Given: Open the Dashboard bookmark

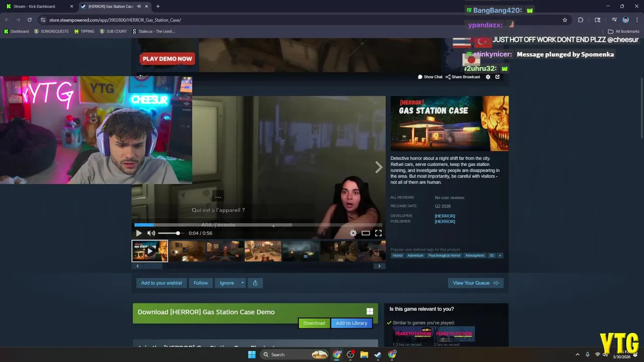Looking at the screenshot, I should (17, 31).
